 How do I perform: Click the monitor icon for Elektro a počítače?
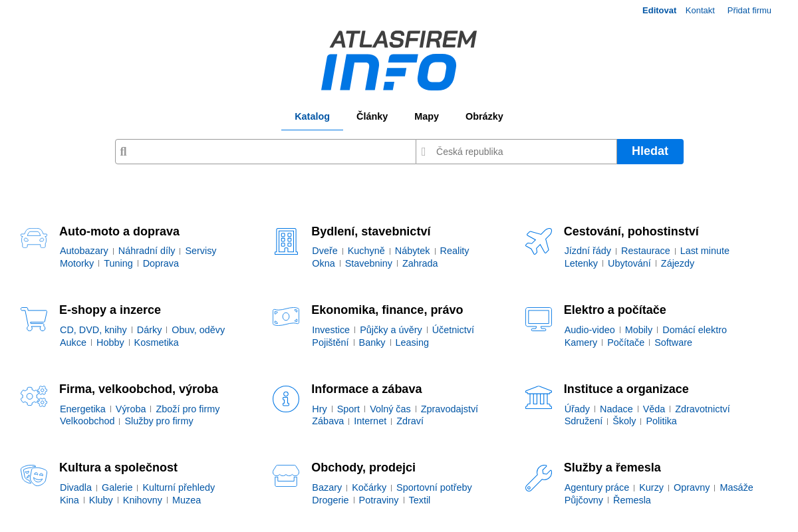point(539,319)
